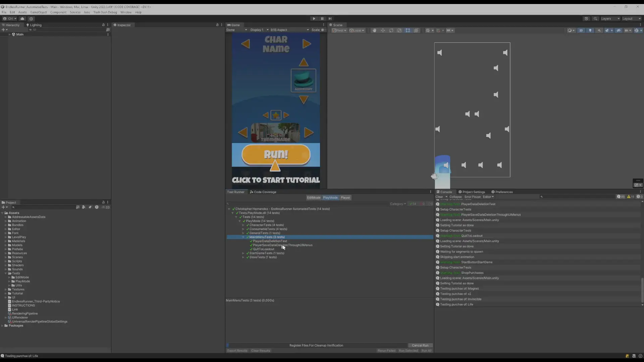Viewport: 644px width, 362px height.
Task: Toggle Collapse in the Console
Action: click(455, 197)
